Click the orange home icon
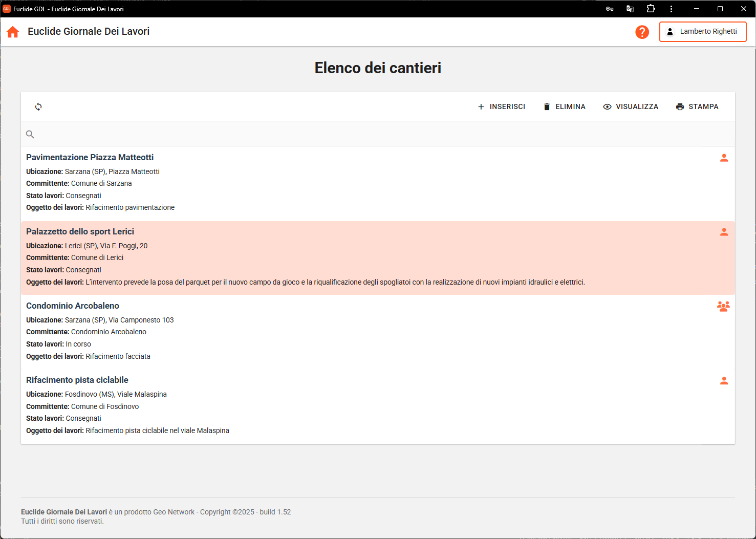Viewport: 756px width, 539px height. [13, 32]
